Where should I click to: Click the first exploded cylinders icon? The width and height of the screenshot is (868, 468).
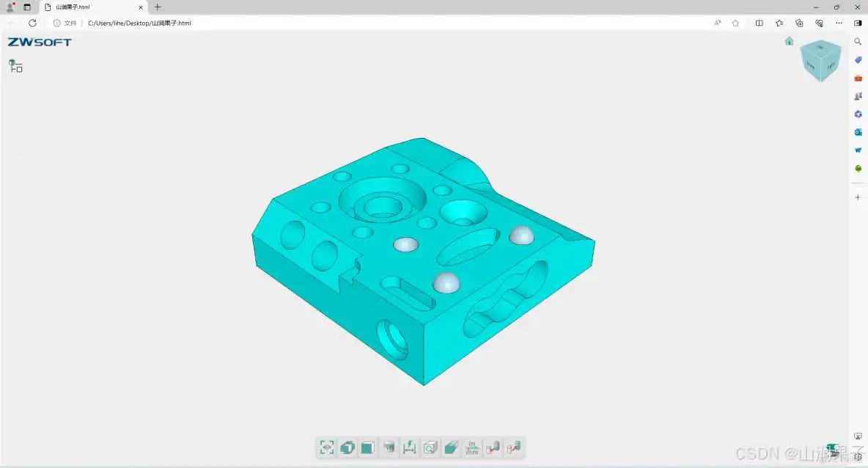(x=493, y=447)
